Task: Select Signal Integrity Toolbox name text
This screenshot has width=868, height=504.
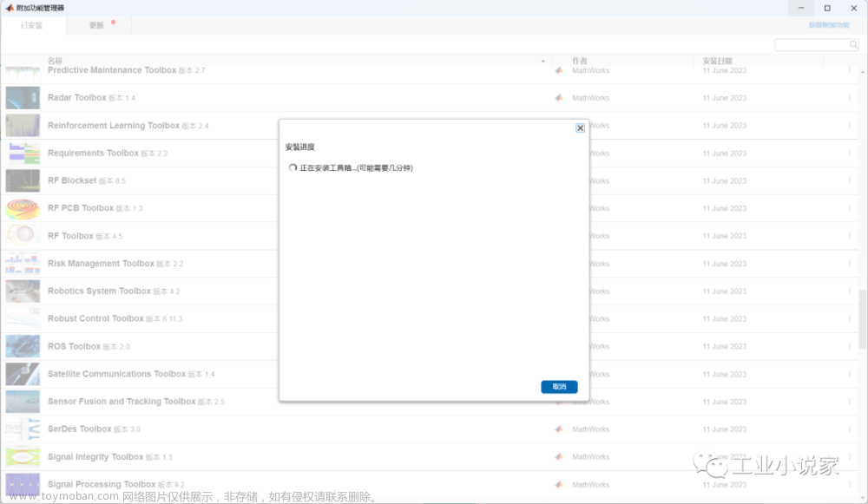Action: (95, 457)
